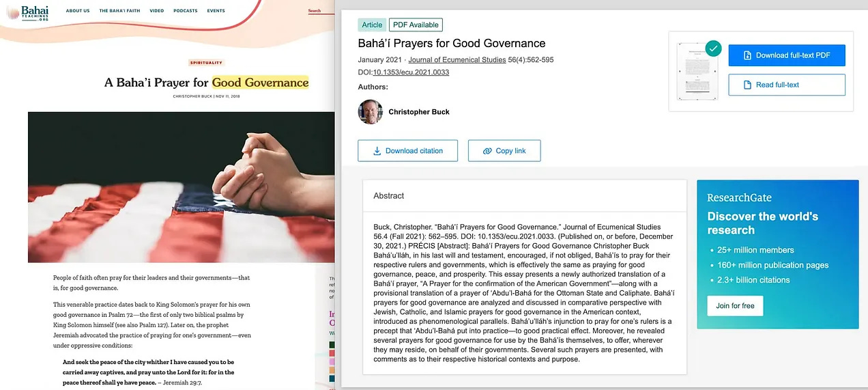Click 25+ million members bullet

(755, 250)
